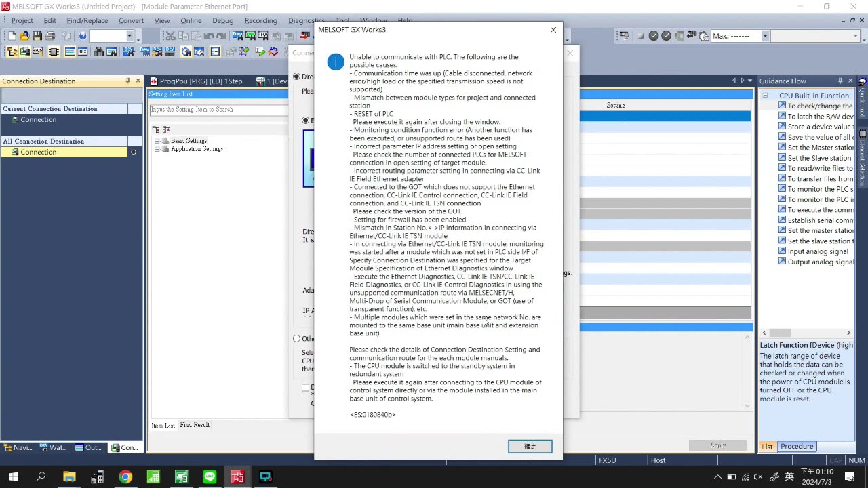This screenshot has width=868, height=488.
Task: Select Connection under Current Connection Destination
Action: click(38, 119)
